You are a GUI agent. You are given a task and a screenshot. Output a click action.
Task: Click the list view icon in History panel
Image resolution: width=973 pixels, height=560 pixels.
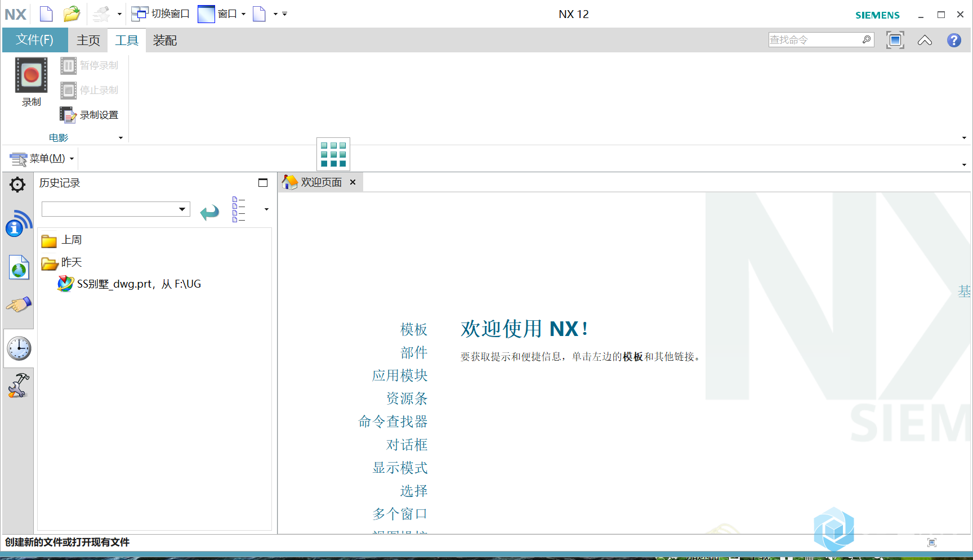tap(239, 209)
